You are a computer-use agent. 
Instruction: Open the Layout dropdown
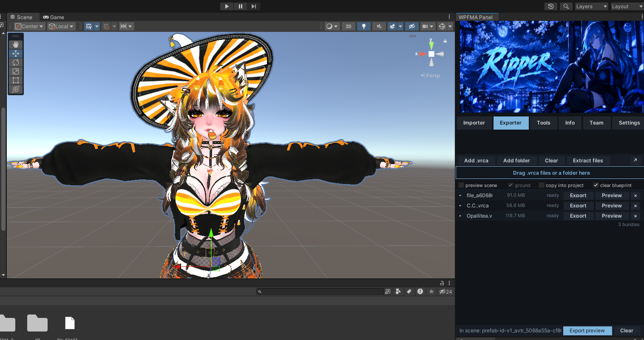point(627,6)
